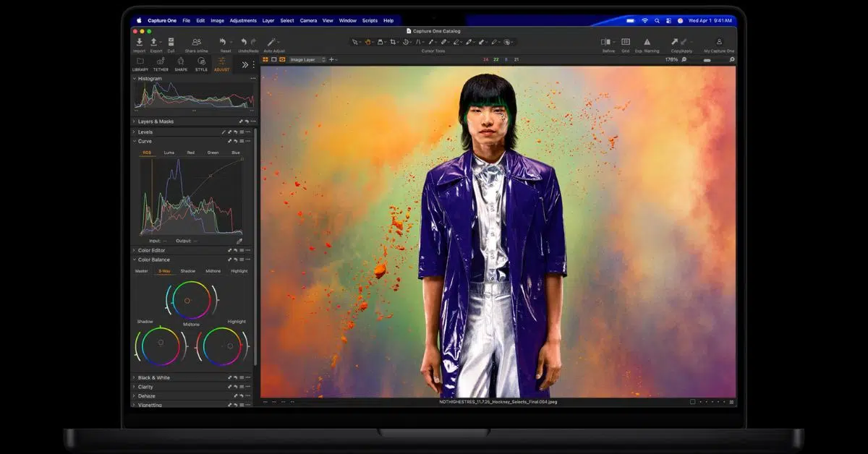Pick curve point with the eyedropper

pos(239,241)
